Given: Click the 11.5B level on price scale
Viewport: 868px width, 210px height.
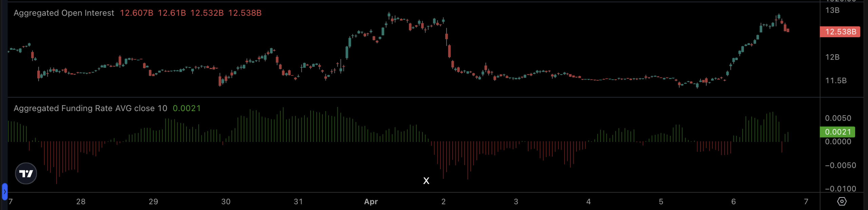Looking at the screenshot, I should click(836, 81).
